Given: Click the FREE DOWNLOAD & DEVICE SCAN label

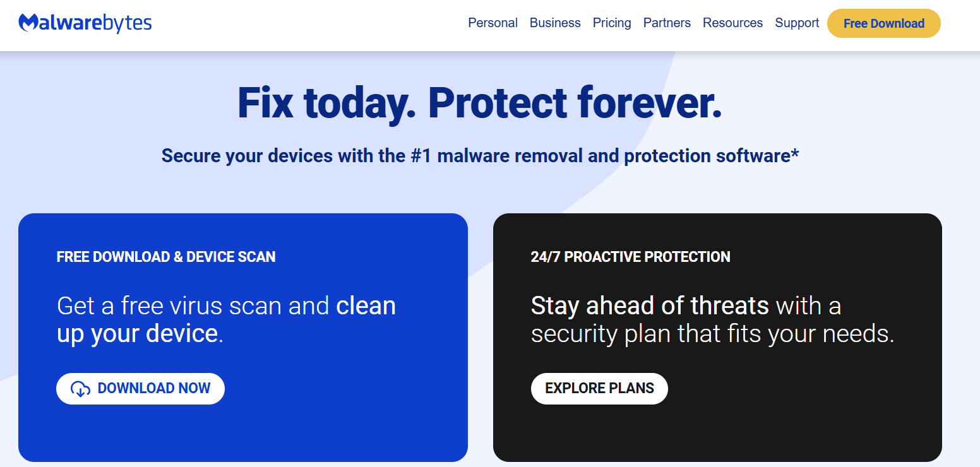Looking at the screenshot, I should (x=166, y=256).
